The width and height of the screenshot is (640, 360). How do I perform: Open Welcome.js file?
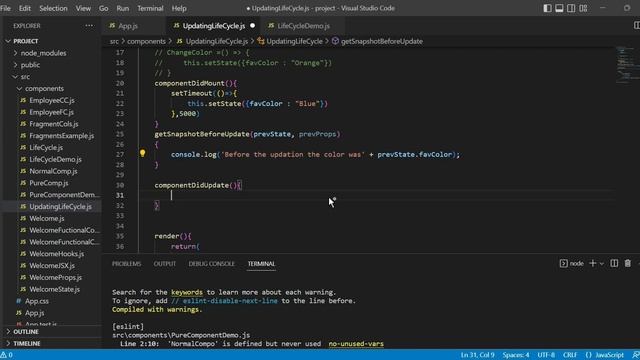click(47, 218)
